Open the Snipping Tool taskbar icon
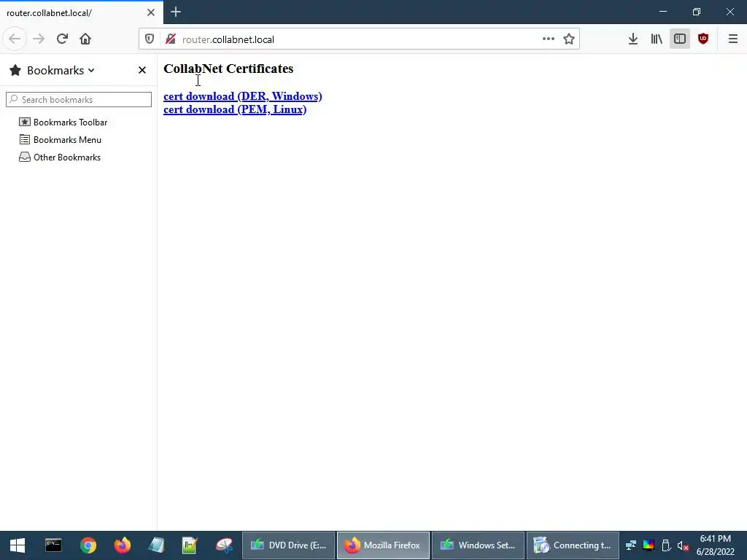This screenshot has height=560, width=747. pyautogui.click(x=224, y=545)
